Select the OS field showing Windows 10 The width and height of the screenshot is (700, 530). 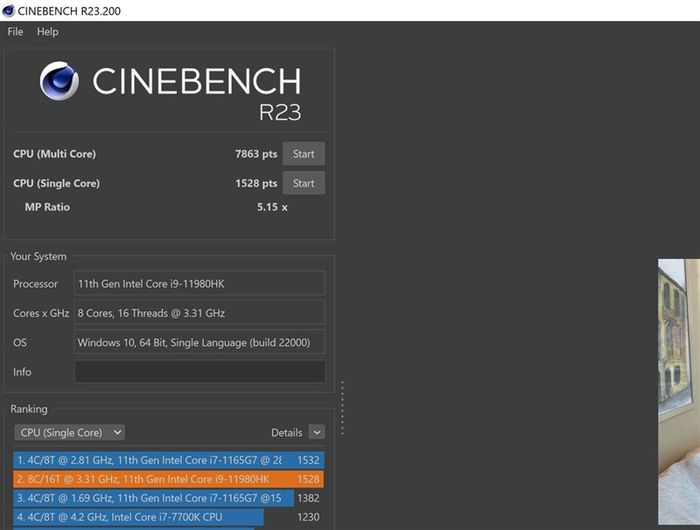(200, 342)
